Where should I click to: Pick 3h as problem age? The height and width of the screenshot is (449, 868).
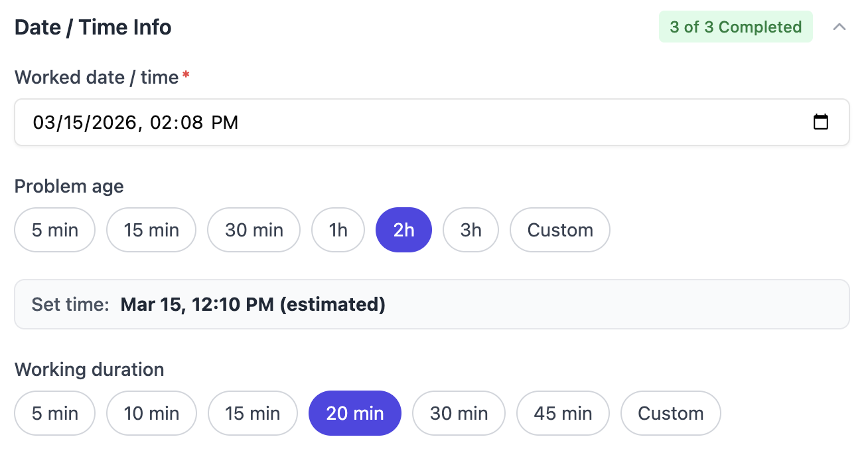[x=470, y=230]
